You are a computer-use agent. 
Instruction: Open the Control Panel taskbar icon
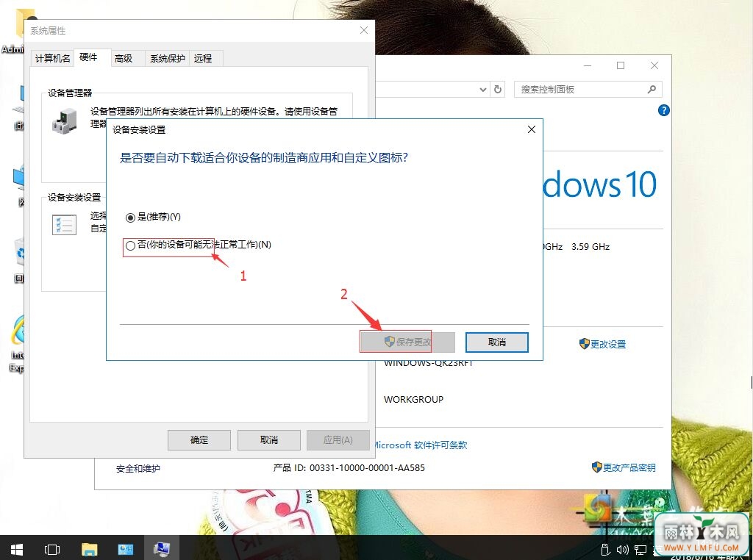pyautogui.click(x=125, y=549)
